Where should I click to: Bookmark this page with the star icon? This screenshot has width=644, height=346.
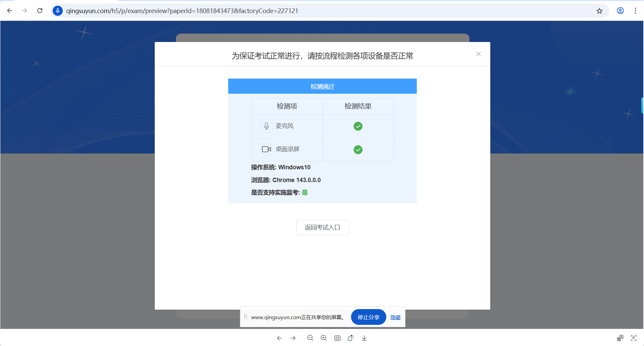599,11
